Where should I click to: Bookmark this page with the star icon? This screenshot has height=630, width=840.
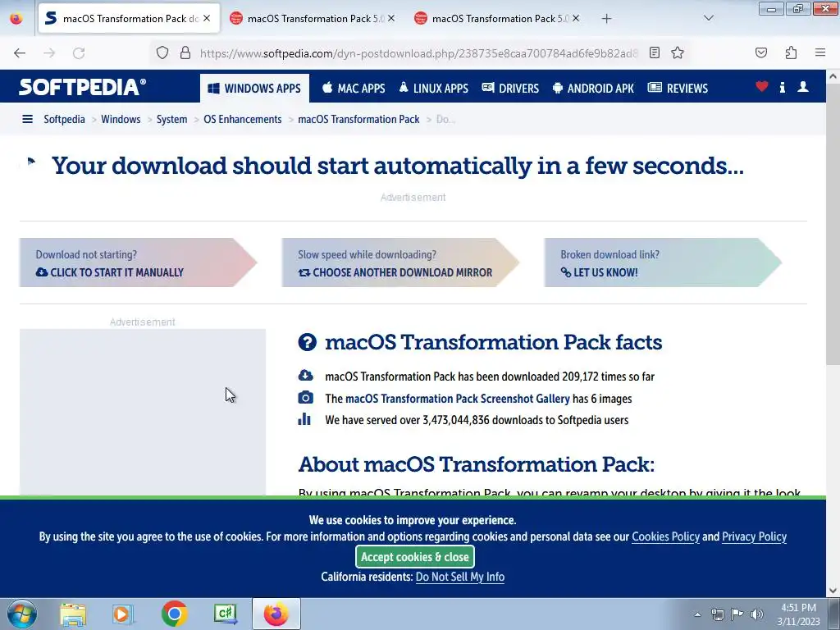tap(678, 52)
